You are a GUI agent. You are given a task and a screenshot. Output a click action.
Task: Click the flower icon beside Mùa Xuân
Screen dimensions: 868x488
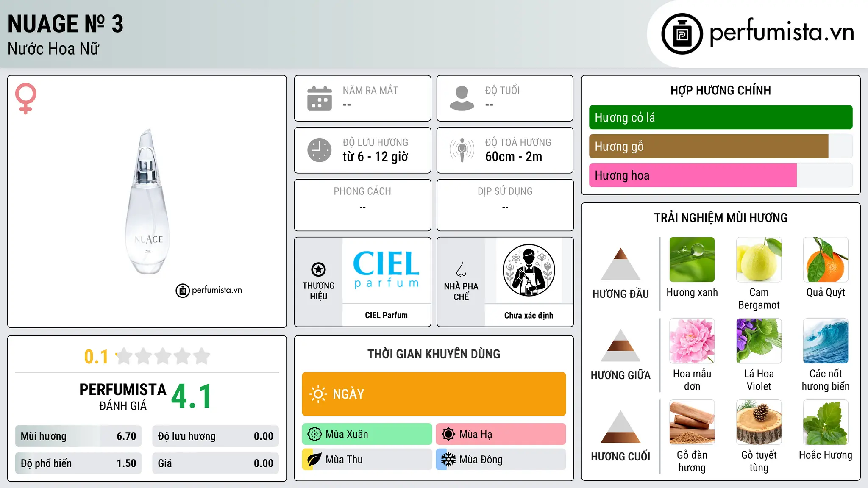pyautogui.click(x=314, y=434)
